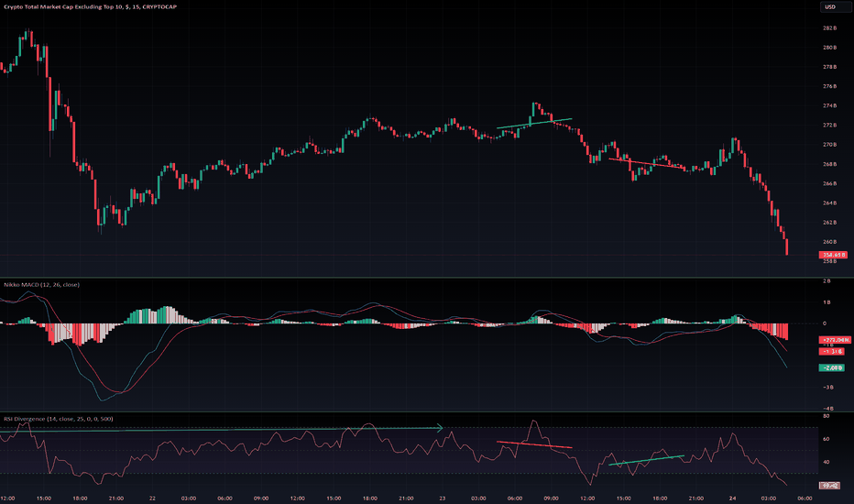This screenshot has width=854, height=504.
Task: Click the RSI current value tag on the axis
Action: pos(829,486)
